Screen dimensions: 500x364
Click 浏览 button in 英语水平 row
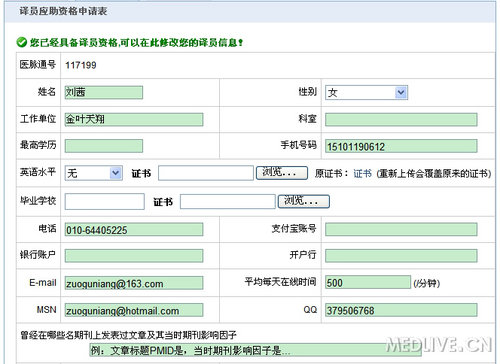pyautogui.click(x=282, y=173)
